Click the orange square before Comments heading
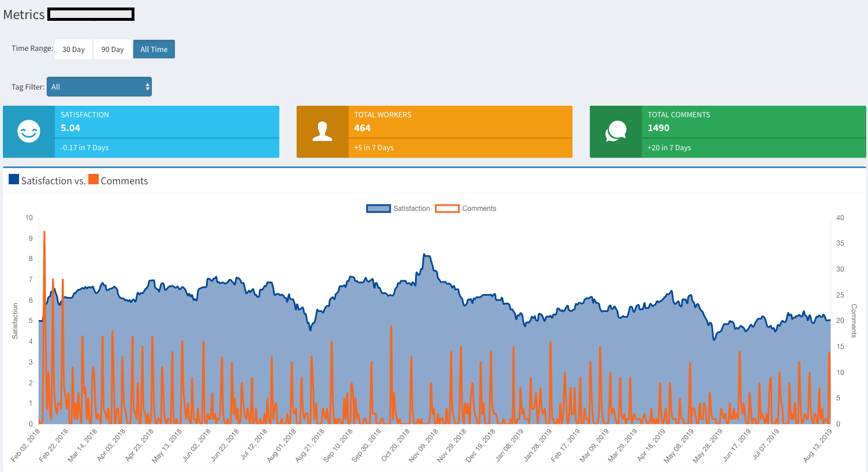Screen dimensions: 868x472 click(93, 180)
